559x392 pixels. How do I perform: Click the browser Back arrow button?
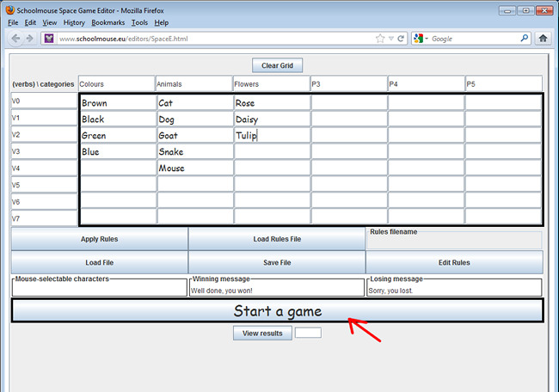[x=15, y=39]
